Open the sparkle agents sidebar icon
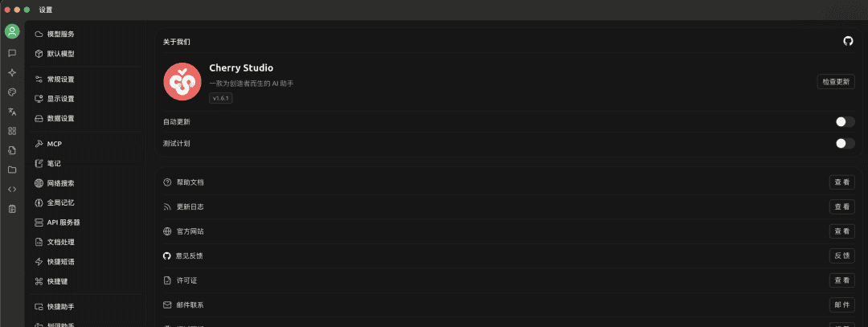868x327 pixels. point(12,72)
